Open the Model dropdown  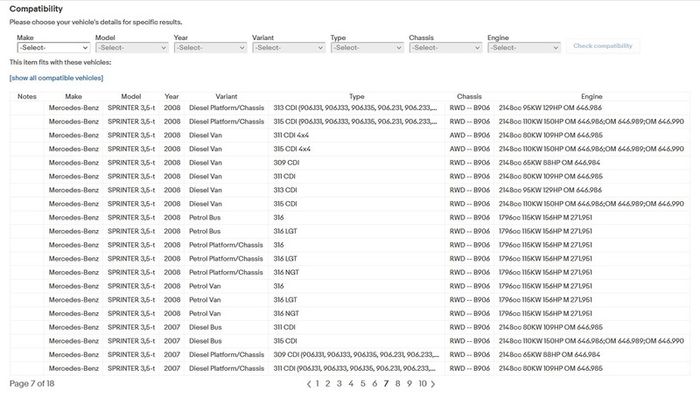[x=132, y=48]
